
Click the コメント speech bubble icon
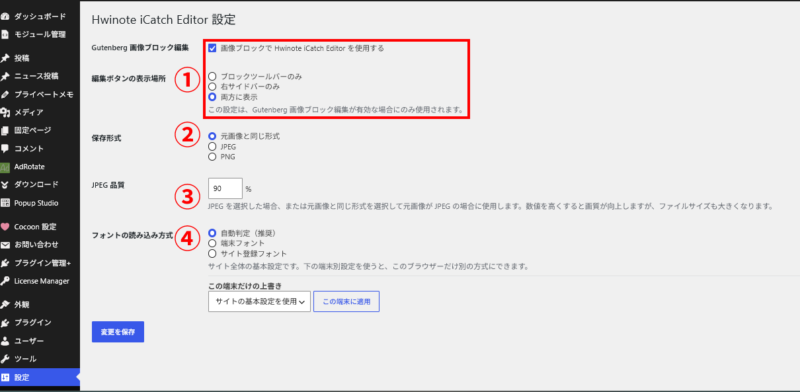tap(5, 149)
